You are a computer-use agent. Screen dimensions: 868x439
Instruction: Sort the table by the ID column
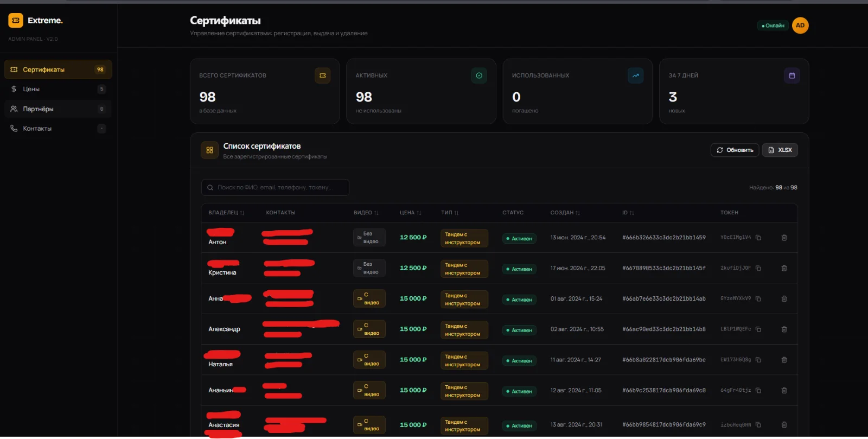point(628,213)
